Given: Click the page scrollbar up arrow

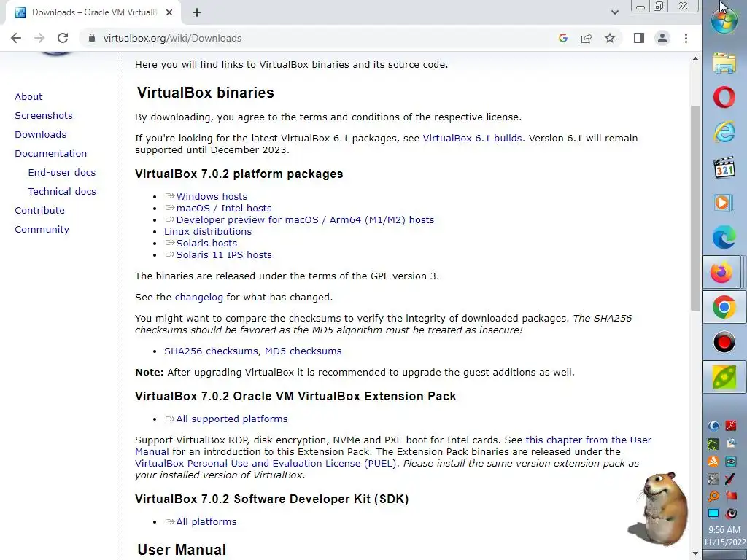Looking at the screenshot, I should [x=695, y=58].
